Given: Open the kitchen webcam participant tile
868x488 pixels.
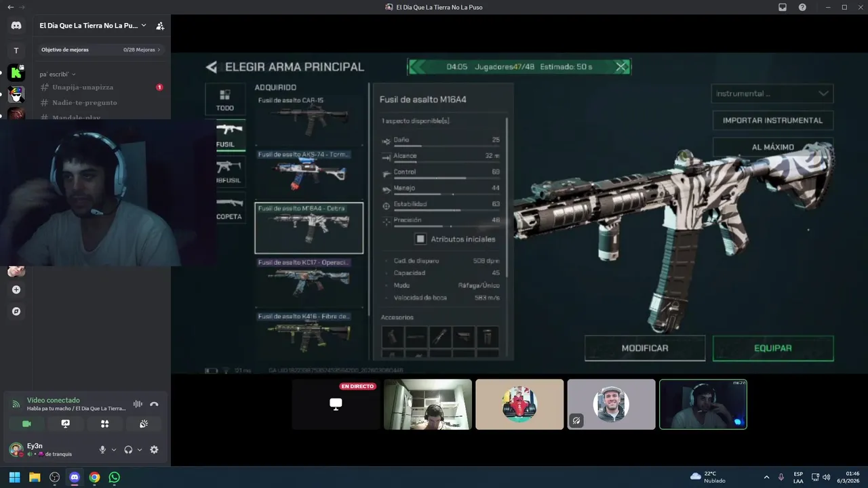Looking at the screenshot, I should [428, 404].
